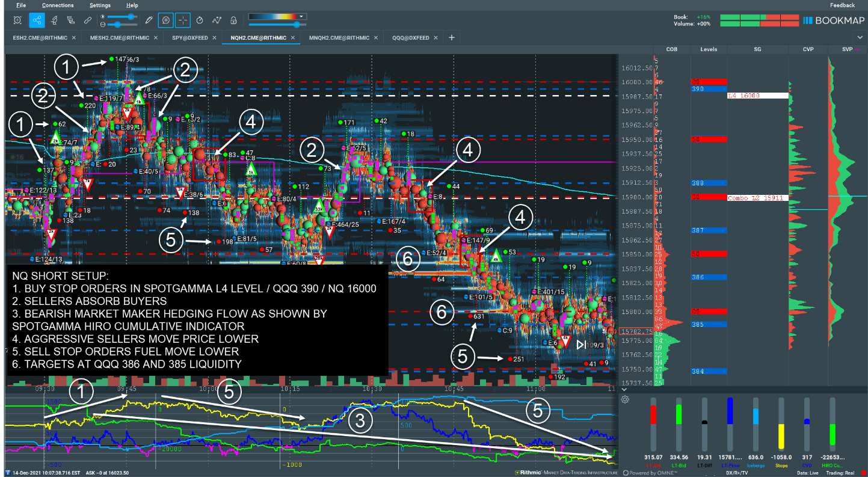Click the 'L4 16000' level label
Screen dimensions: 868x477
tap(757, 96)
